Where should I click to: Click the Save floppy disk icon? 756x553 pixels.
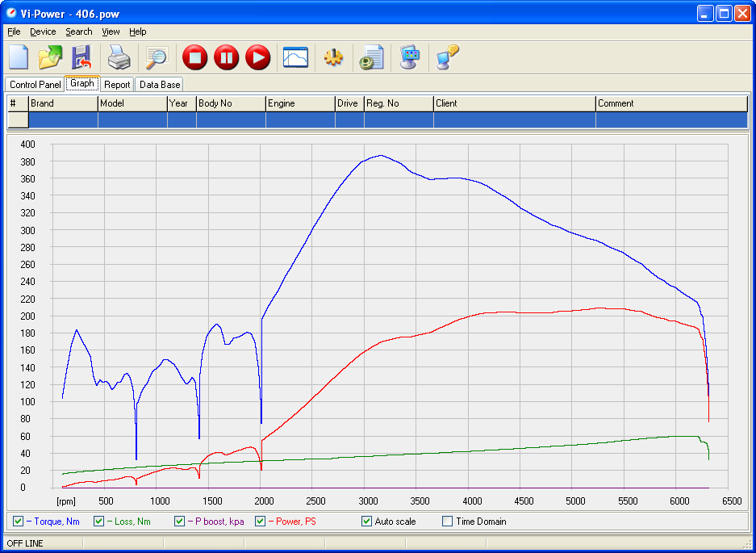click(x=81, y=57)
